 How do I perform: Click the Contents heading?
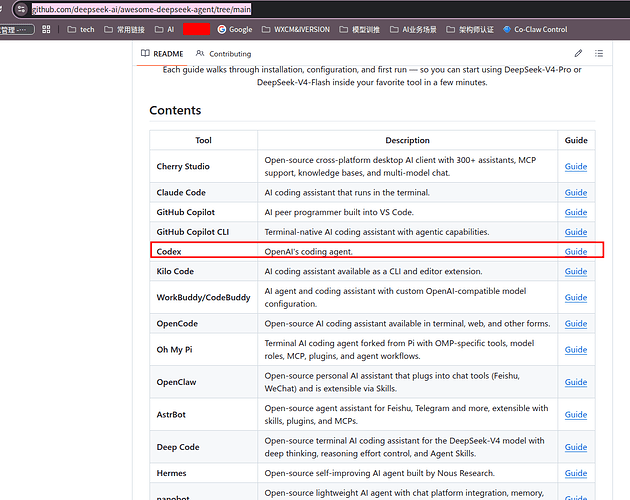175,110
